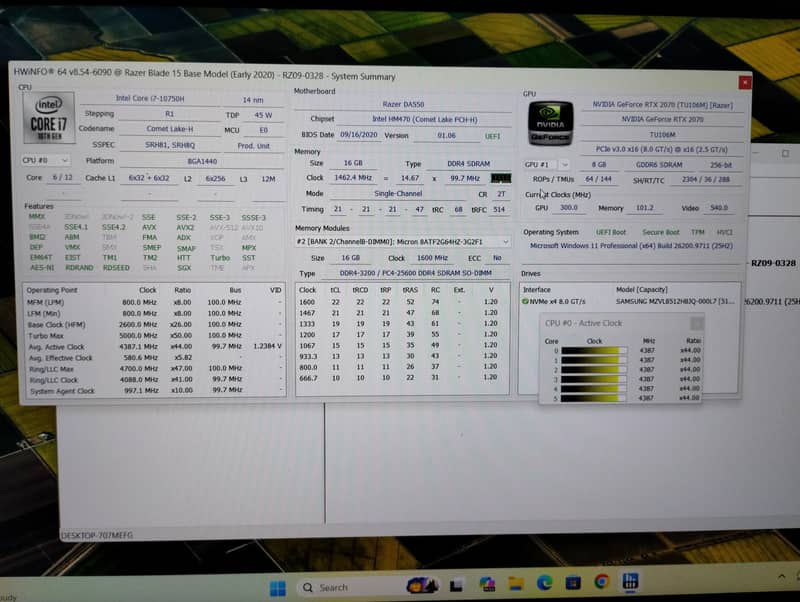Click the Turbo Max operating point row
This screenshot has height=602, width=800.
[154, 336]
